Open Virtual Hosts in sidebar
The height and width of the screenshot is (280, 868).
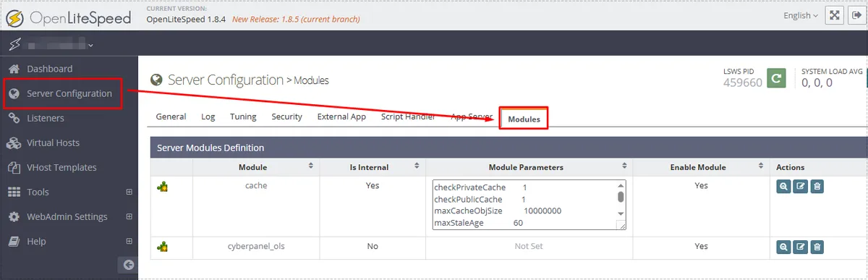tap(54, 143)
